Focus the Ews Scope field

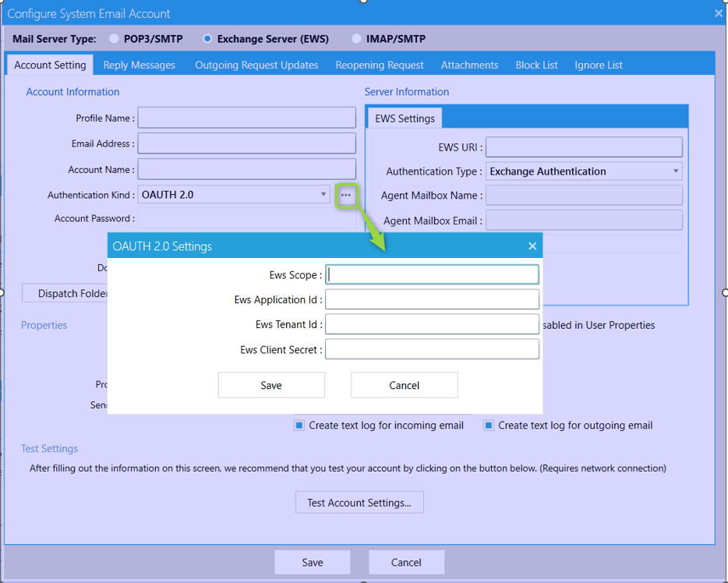point(432,275)
